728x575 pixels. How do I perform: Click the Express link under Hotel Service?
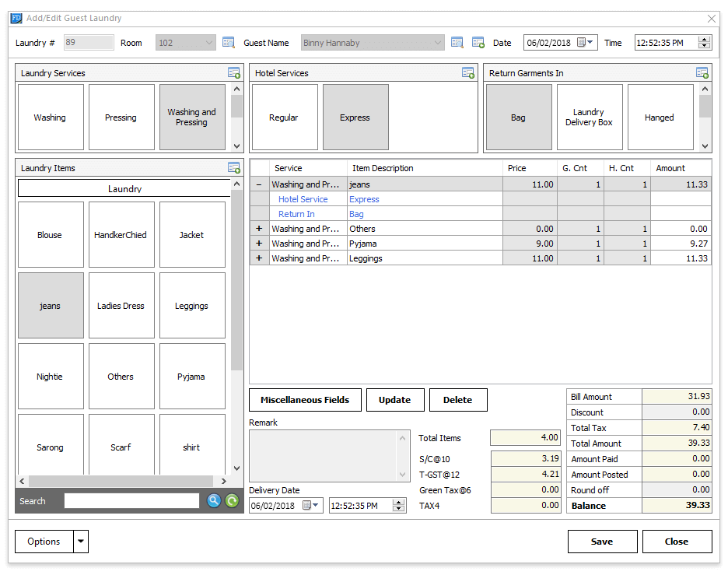(x=364, y=199)
